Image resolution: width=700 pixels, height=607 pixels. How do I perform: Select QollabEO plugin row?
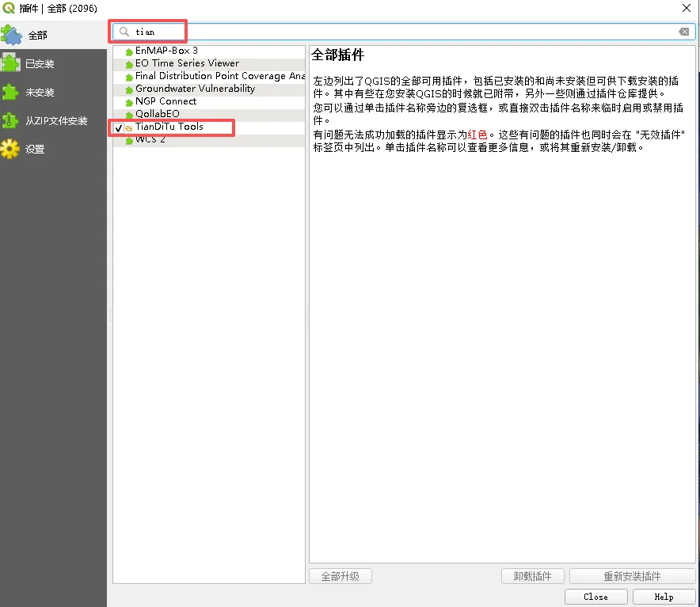point(209,114)
